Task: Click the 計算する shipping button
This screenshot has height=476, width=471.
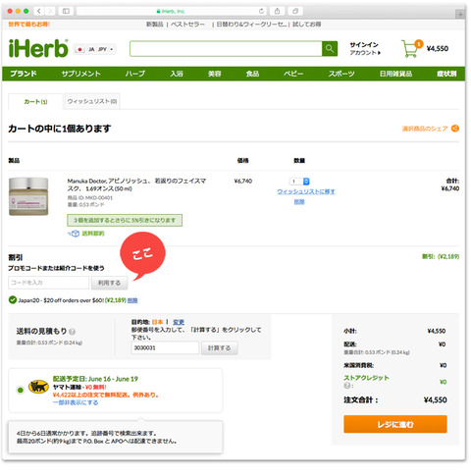Action: point(220,348)
